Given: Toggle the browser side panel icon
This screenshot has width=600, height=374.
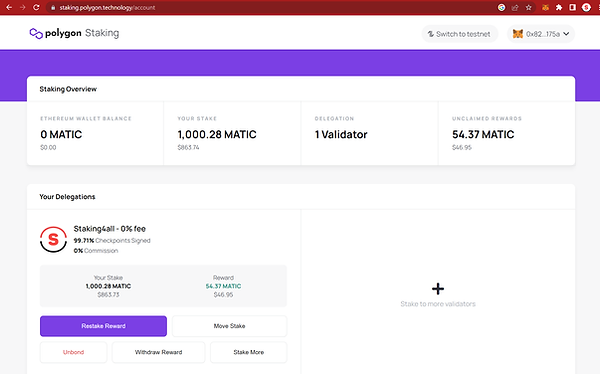Looking at the screenshot, I should tap(572, 7).
